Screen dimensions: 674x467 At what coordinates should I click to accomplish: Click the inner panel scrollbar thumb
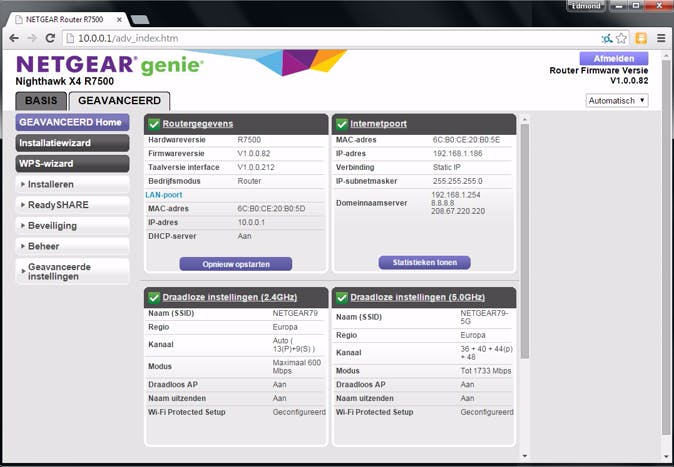pyautogui.click(x=524, y=241)
